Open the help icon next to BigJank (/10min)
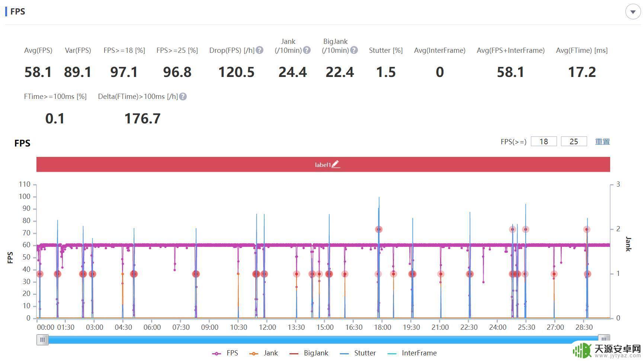Image resolution: width=644 pixels, height=361 pixels. click(354, 50)
